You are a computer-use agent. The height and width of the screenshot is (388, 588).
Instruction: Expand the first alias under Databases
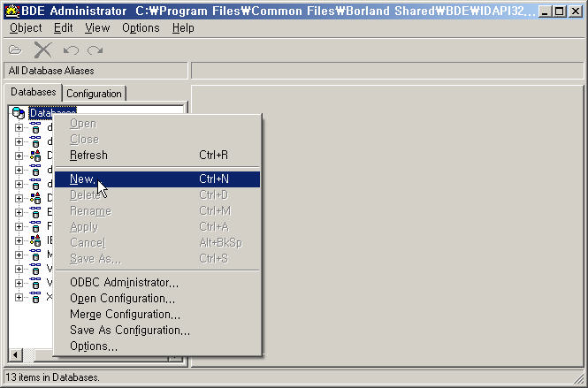(x=19, y=128)
